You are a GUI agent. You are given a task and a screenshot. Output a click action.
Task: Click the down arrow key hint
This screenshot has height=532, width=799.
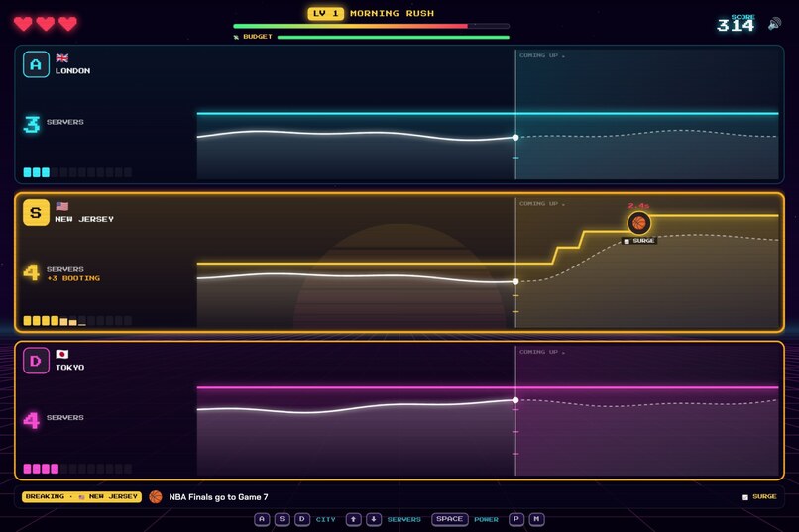[x=374, y=519]
